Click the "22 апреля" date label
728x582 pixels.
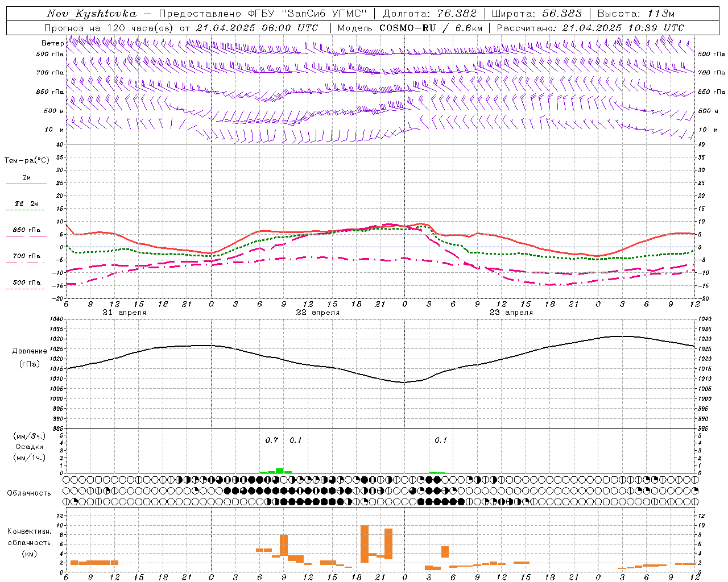(x=317, y=313)
